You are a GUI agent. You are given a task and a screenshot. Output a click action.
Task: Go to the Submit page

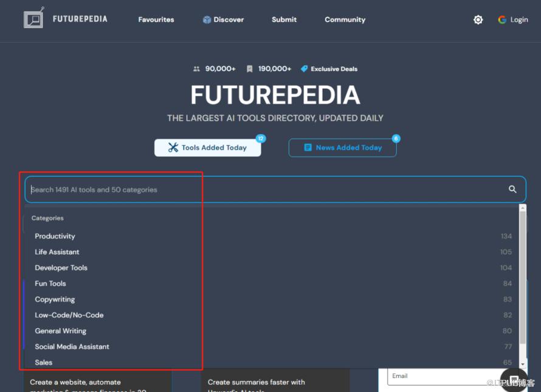284,19
